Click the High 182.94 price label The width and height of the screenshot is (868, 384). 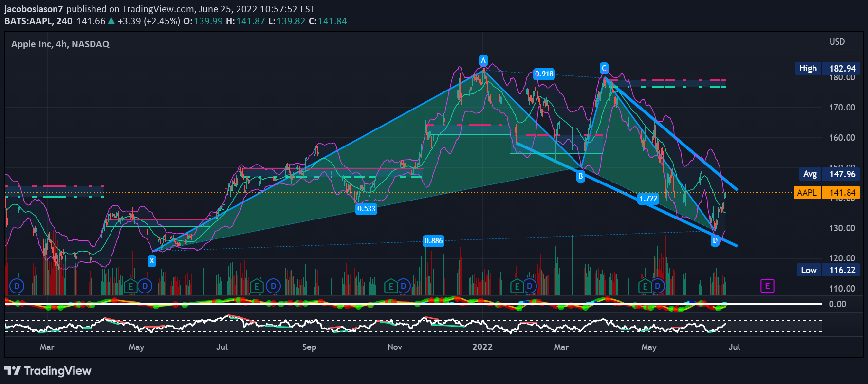828,69
